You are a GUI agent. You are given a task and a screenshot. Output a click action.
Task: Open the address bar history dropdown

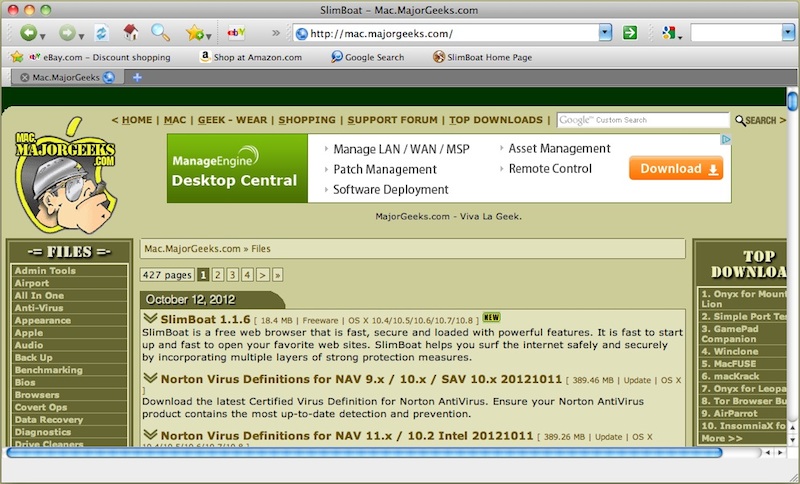click(605, 33)
